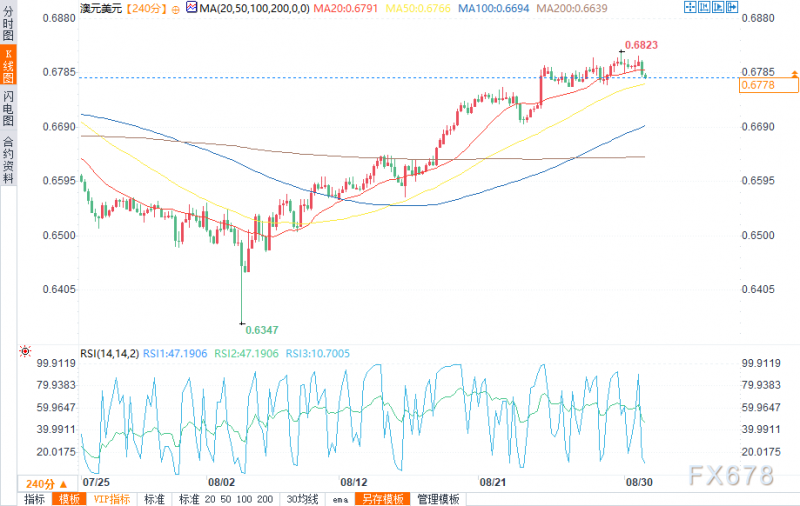Click the 08/12 date marker
Viewport: 800px width, 506px height.
point(354,482)
